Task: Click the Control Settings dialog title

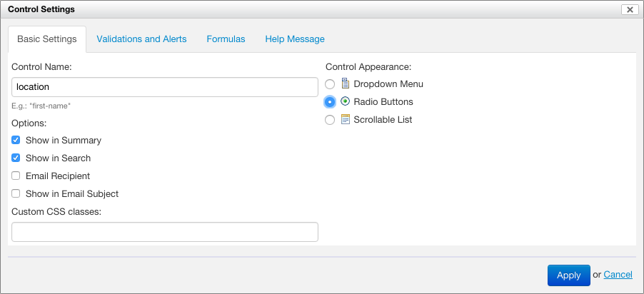Action: 41,9
